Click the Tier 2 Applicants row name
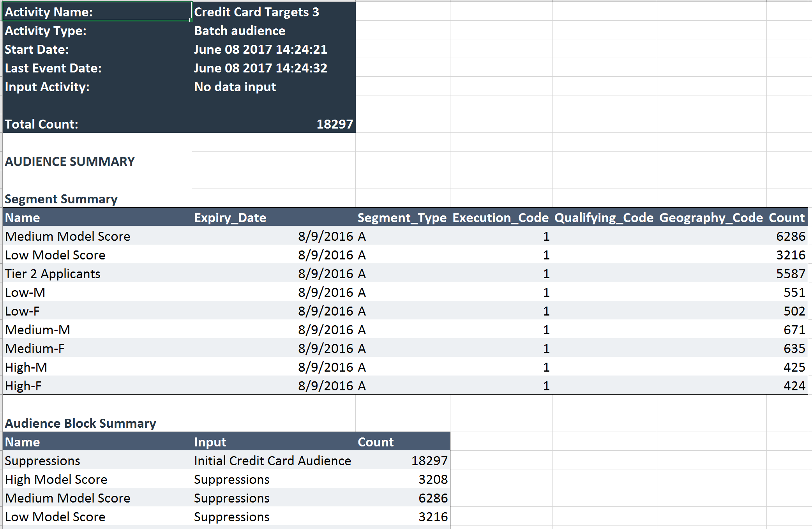This screenshot has height=529, width=812. pyautogui.click(x=53, y=274)
